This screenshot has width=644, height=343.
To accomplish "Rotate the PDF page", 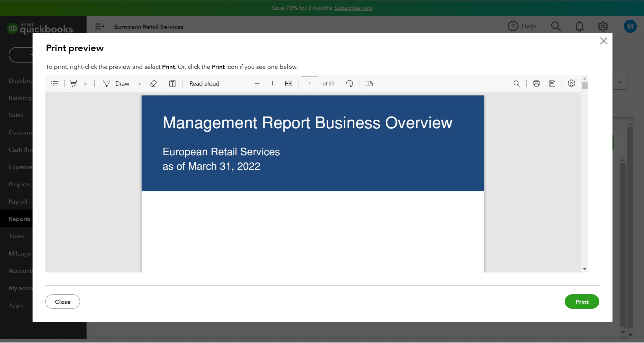I will (350, 83).
